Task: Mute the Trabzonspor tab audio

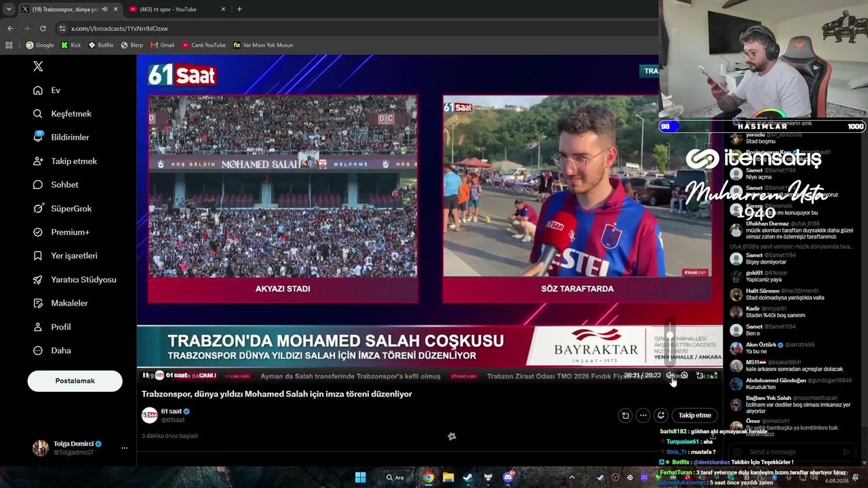Action: coord(104,9)
